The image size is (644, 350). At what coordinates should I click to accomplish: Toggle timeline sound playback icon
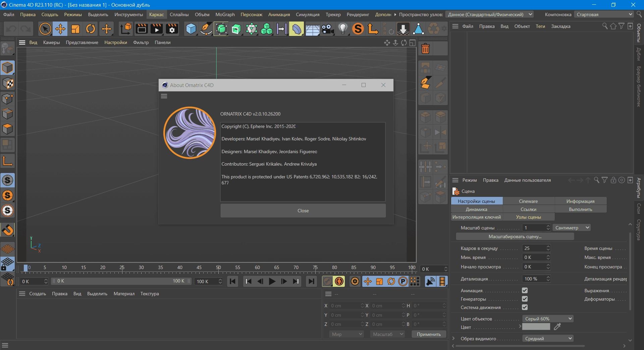point(430,281)
